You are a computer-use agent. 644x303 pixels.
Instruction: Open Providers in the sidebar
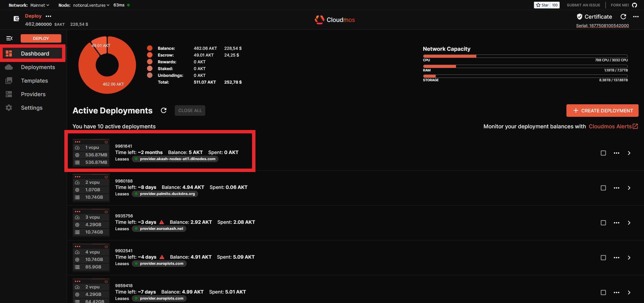[x=33, y=94]
